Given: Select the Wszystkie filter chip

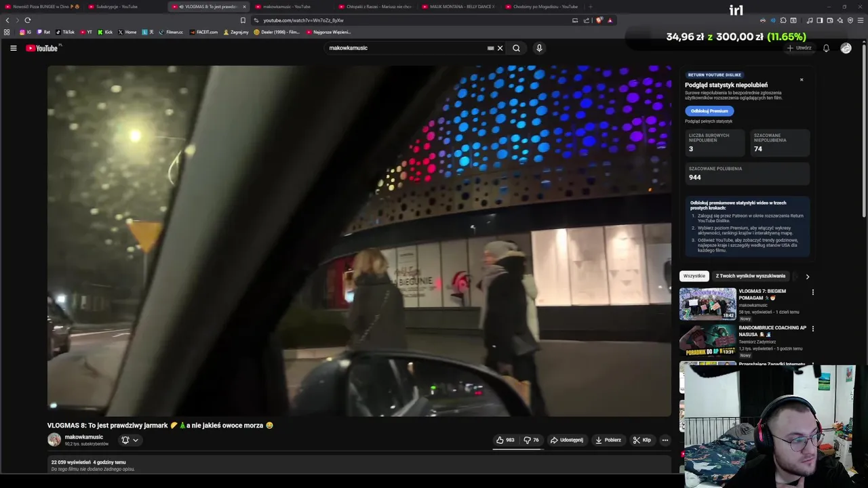Looking at the screenshot, I should point(694,276).
